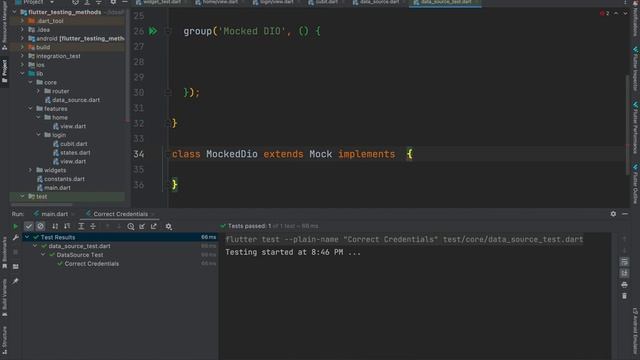Screen dimensions: 640x360
Task: Clear console with trash icon
Action: pyautogui.click(x=624, y=296)
